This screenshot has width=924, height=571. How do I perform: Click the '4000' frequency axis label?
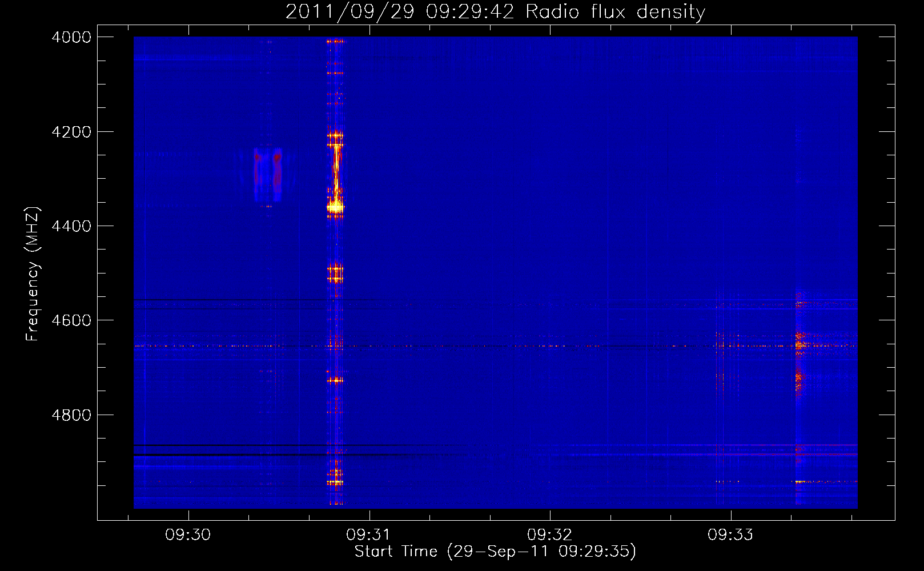(71, 37)
